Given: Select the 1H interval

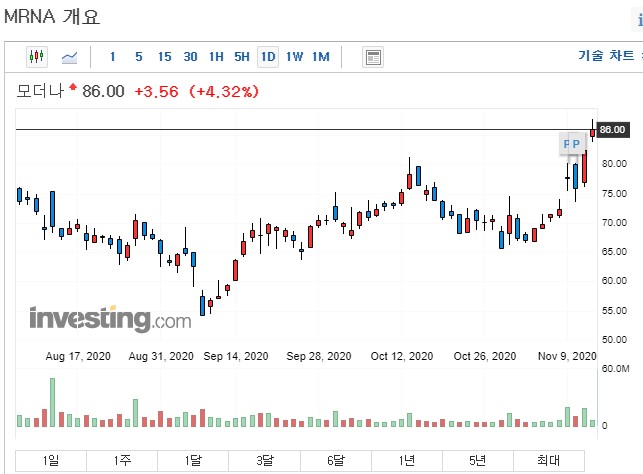Looking at the screenshot, I should pos(216,57).
